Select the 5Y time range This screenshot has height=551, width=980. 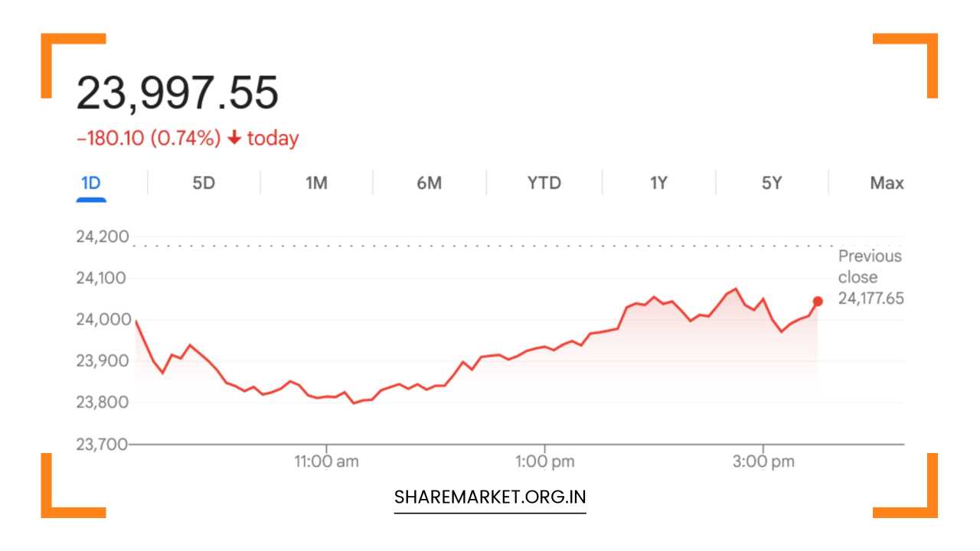[770, 183]
